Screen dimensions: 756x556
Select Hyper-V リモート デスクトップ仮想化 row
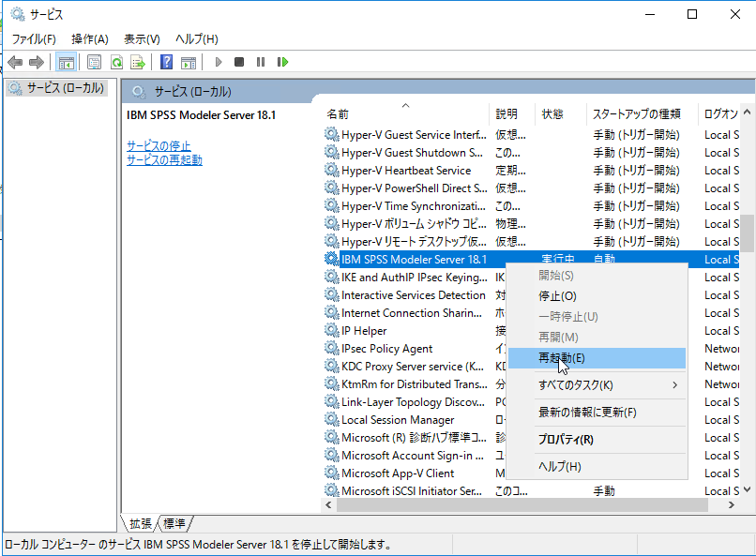click(530, 241)
